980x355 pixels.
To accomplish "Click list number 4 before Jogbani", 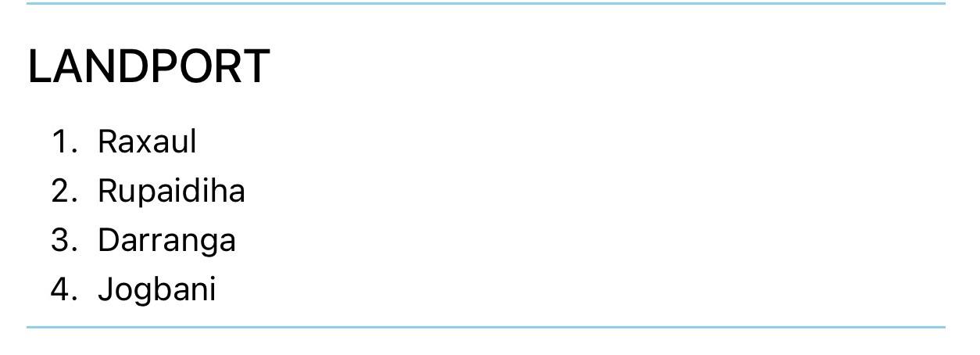I will coord(64,289).
